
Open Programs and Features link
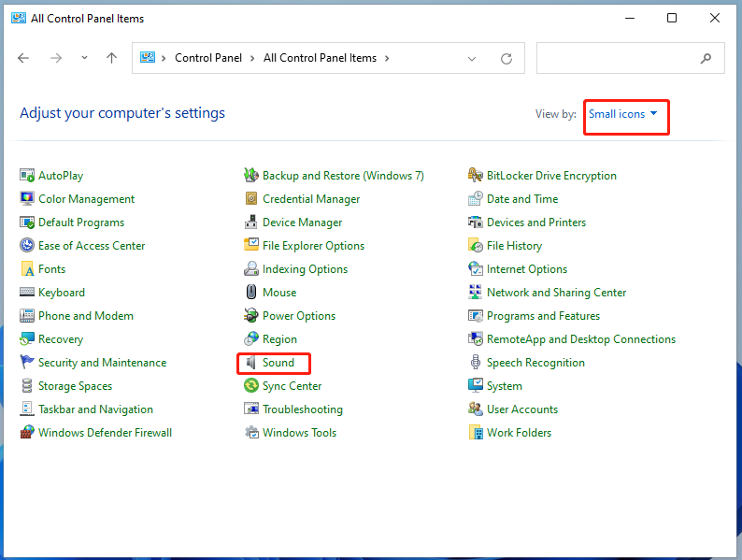(x=543, y=316)
